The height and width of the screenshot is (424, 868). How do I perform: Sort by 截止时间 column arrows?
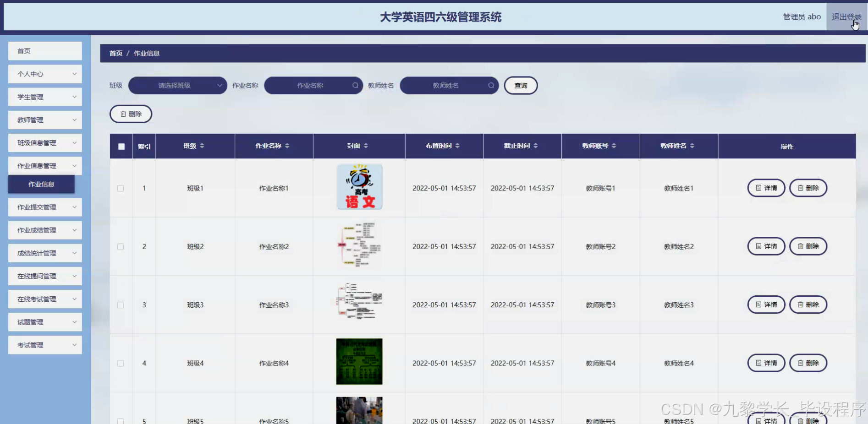click(x=536, y=146)
